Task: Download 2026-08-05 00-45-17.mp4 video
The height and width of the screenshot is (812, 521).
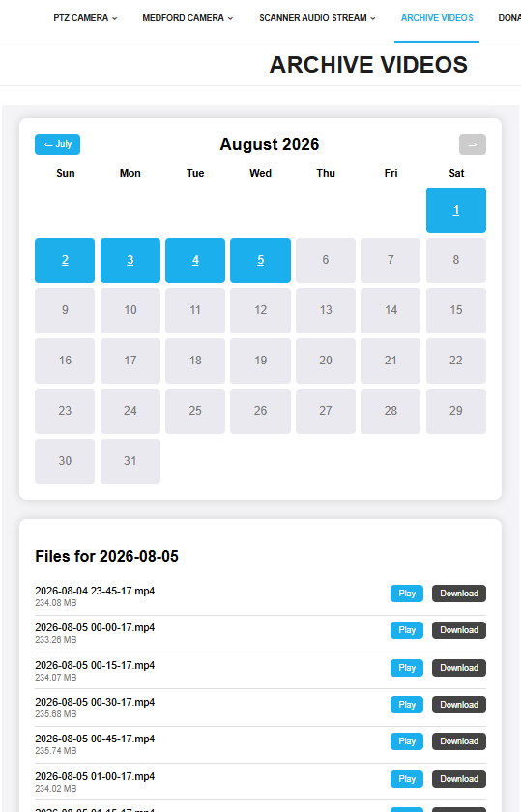Action: click(x=459, y=741)
